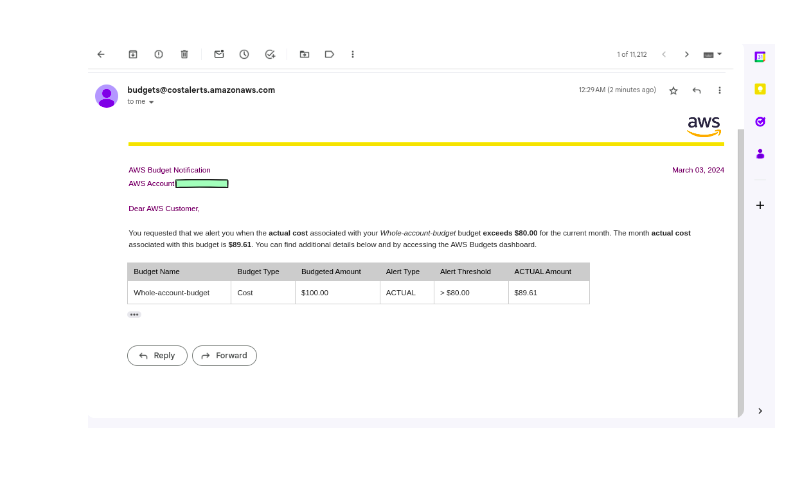This screenshot has height=494, width=808.
Task: Go to the older email arrow
Action: (x=686, y=54)
